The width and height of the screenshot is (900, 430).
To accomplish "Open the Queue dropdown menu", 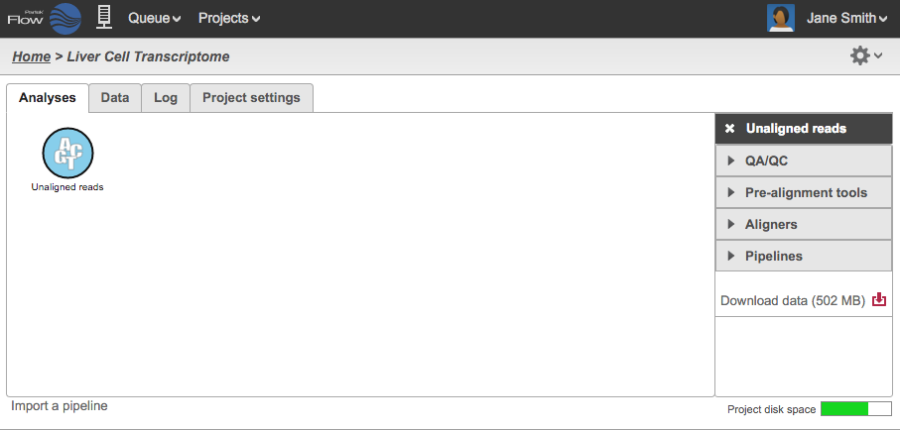I will pos(154,18).
